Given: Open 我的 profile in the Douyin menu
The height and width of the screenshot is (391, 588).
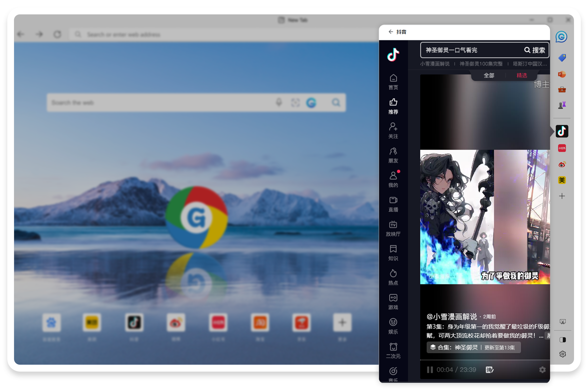Looking at the screenshot, I should pyautogui.click(x=393, y=179).
